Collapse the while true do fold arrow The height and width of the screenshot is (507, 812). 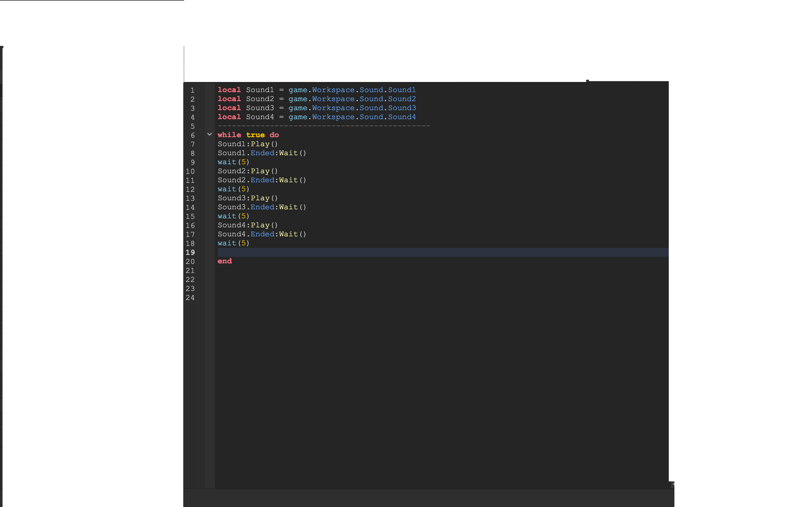(209, 134)
